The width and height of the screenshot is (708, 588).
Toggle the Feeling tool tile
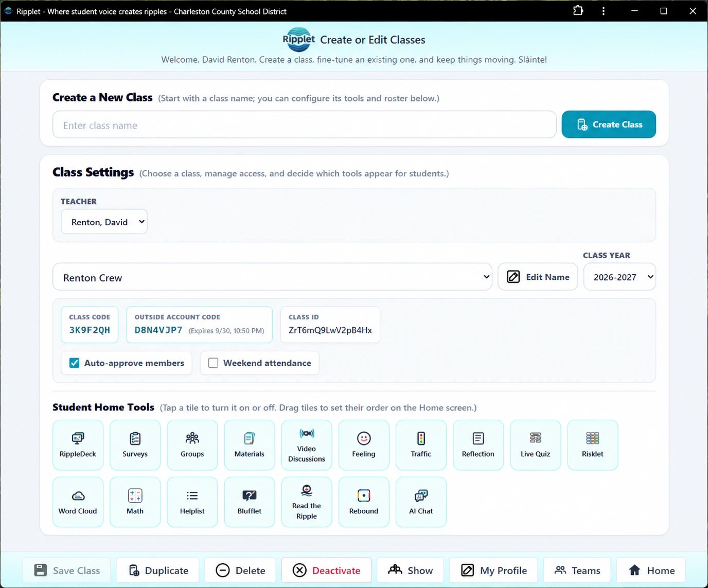[x=364, y=445]
